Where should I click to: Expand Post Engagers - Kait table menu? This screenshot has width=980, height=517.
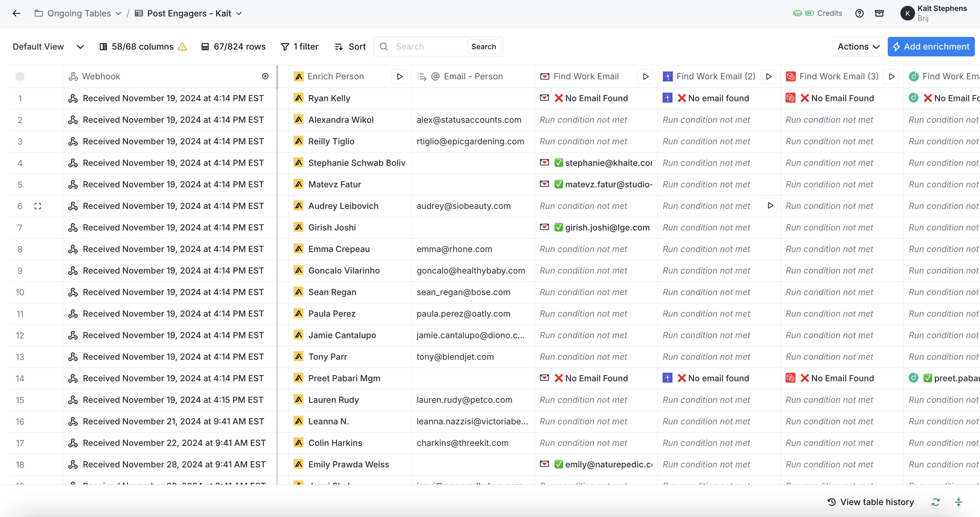click(x=239, y=14)
